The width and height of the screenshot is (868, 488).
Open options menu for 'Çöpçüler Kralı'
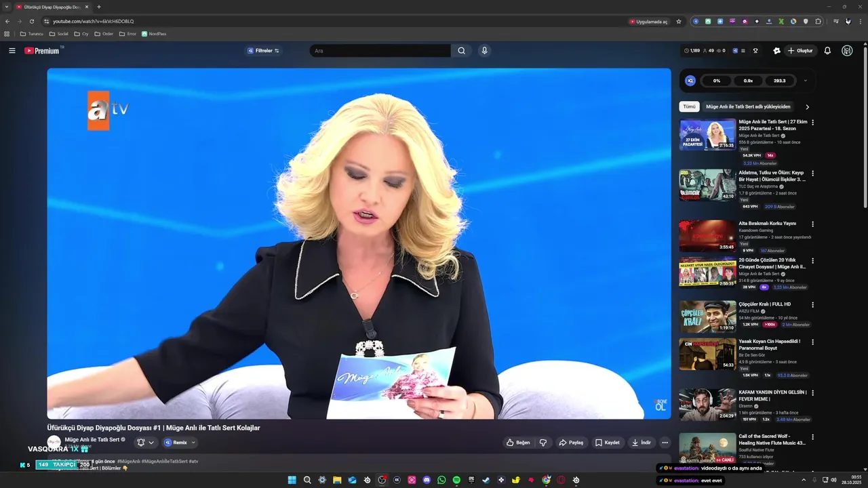tap(812, 304)
